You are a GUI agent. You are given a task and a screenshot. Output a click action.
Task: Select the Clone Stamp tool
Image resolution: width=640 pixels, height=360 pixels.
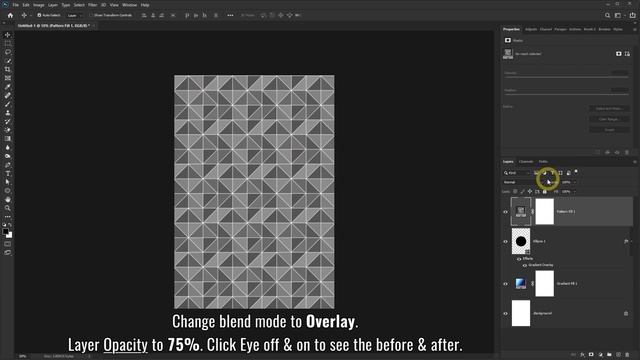point(7,113)
